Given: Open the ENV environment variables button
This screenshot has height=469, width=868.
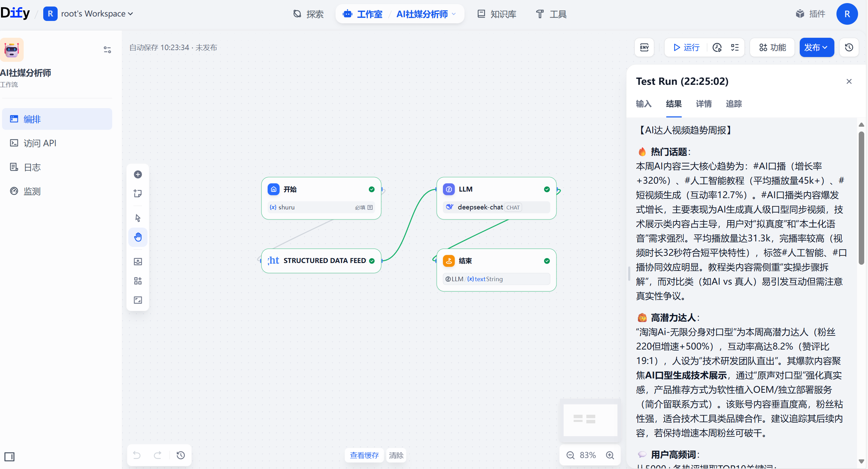Looking at the screenshot, I should pos(644,47).
